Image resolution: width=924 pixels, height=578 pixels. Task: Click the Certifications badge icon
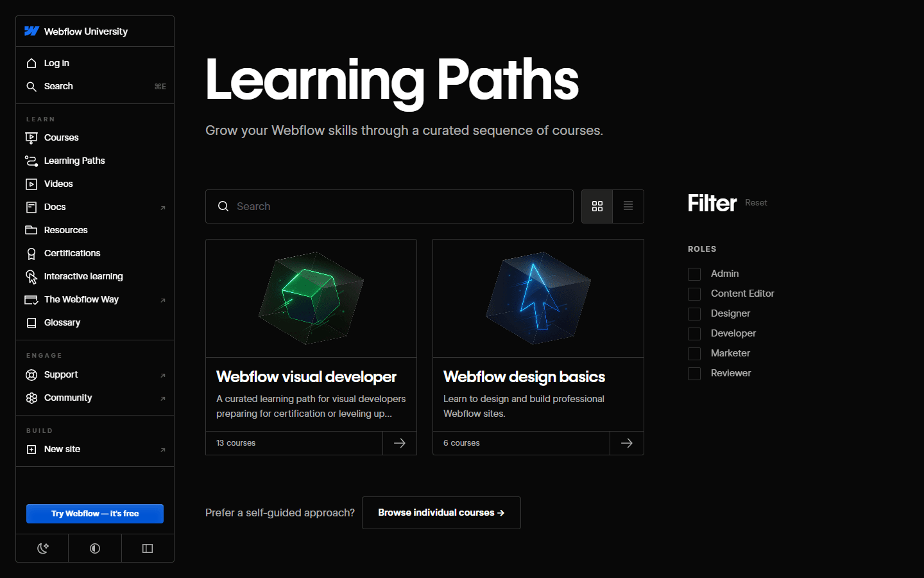31,254
